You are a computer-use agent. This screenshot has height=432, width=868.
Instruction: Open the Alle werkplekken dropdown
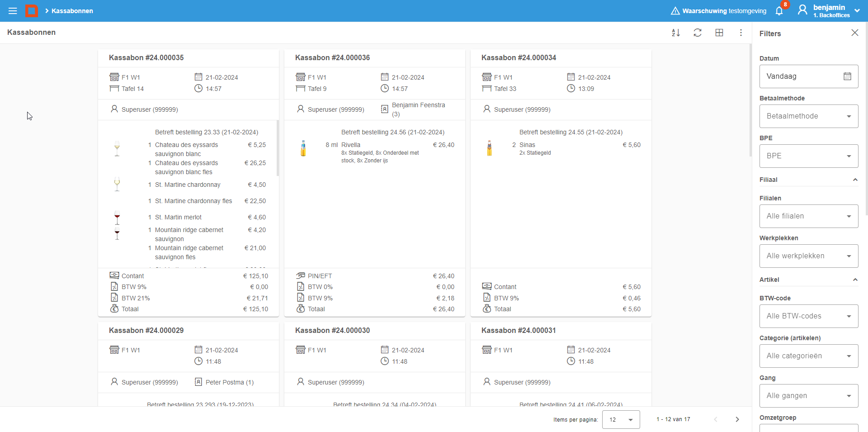coord(809,256)
